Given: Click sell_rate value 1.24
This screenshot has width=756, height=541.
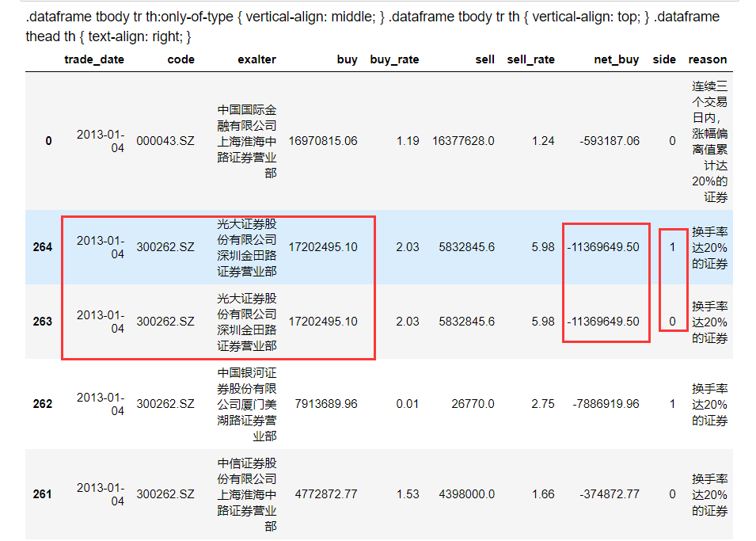Looking at the screenshot, I should pyautogui.click(x=543, y=141).
